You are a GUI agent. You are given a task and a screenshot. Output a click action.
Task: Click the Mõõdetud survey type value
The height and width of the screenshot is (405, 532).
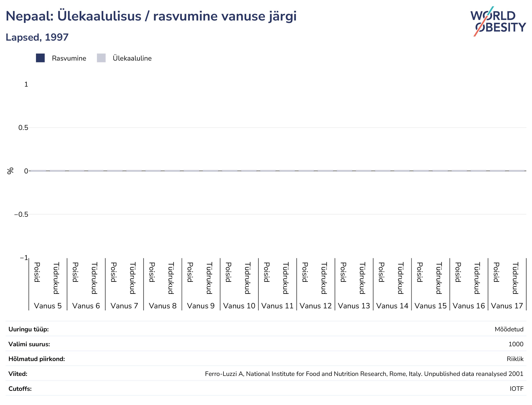coord(509,329)
